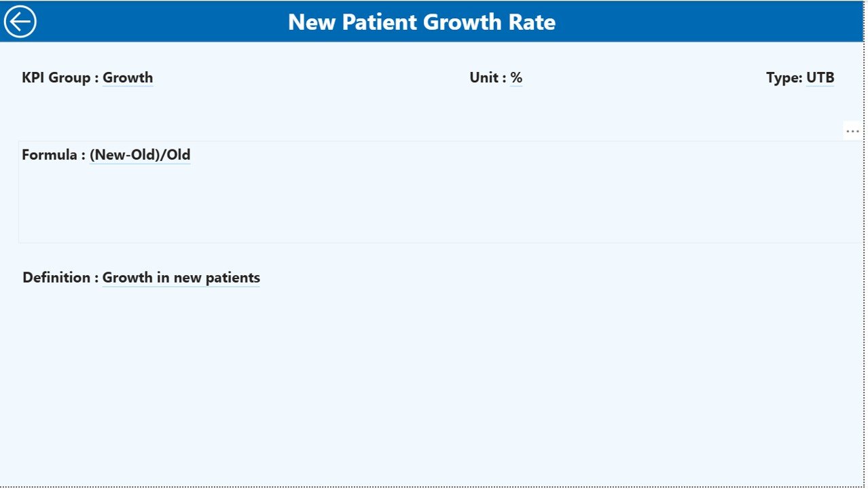Click the "Growth in new patients" definition
This screenshot has width=868, height=489.
pos(181,277)
